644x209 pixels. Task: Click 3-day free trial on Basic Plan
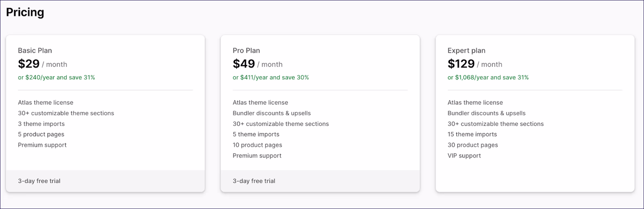click(39, 181)
